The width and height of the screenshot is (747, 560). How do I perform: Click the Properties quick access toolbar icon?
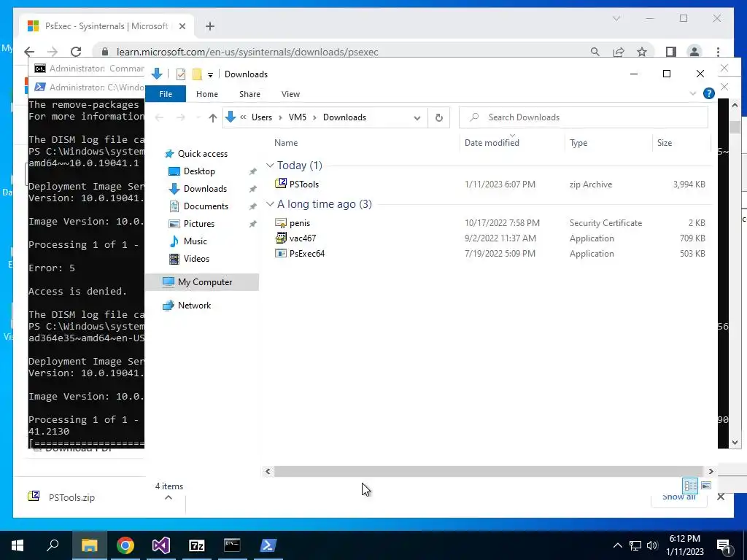[181, 74]
